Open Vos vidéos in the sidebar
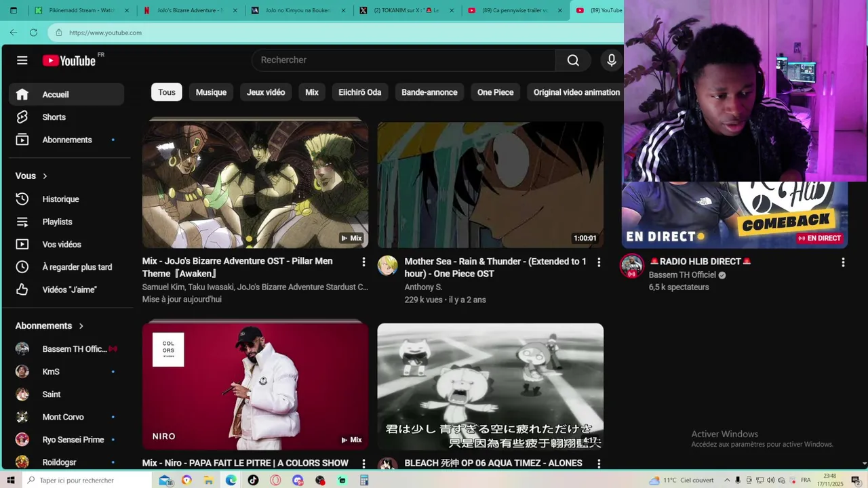The image size is (868, 488). point(66,244)
